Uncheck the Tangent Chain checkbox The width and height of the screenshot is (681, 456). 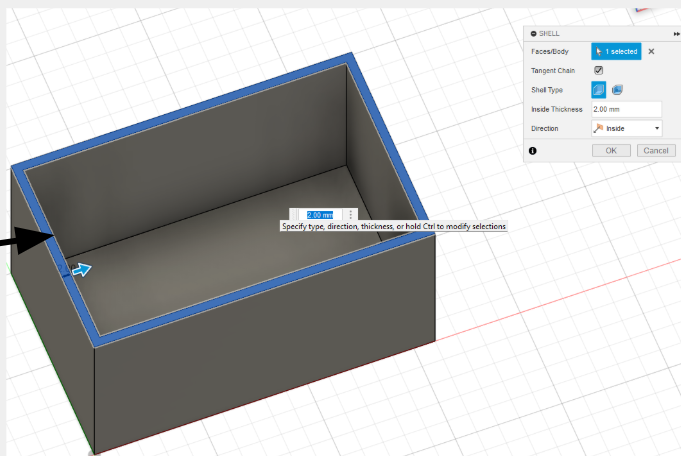[x=599, y=70]
